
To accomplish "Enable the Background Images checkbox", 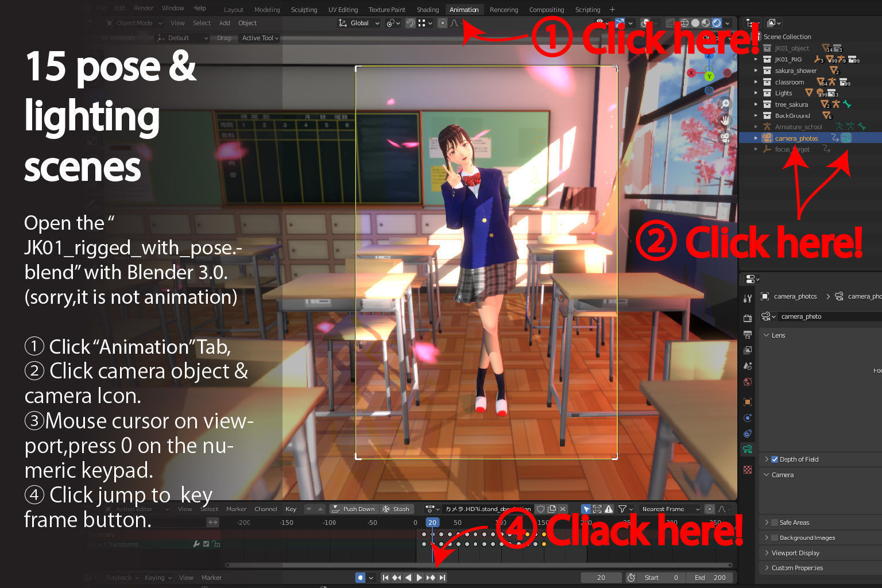I will (775, 538).
